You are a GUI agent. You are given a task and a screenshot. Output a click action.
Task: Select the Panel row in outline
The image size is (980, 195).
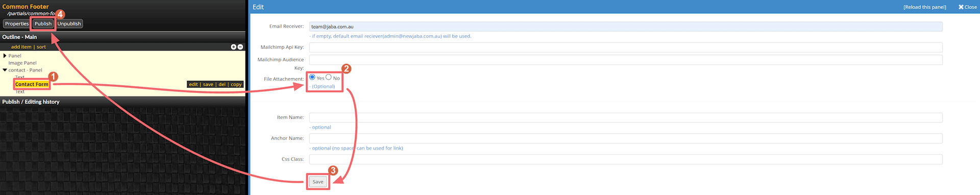point(15,56)
